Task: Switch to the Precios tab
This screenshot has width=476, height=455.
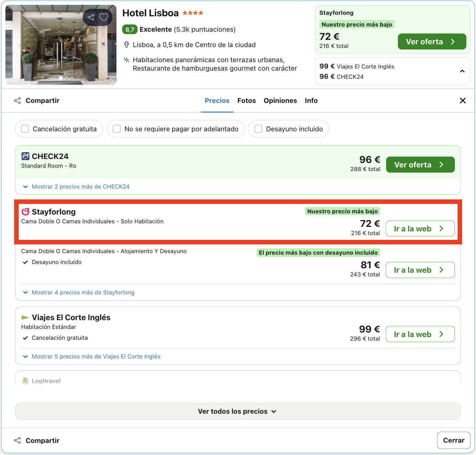Action: [x=217, y=100]
